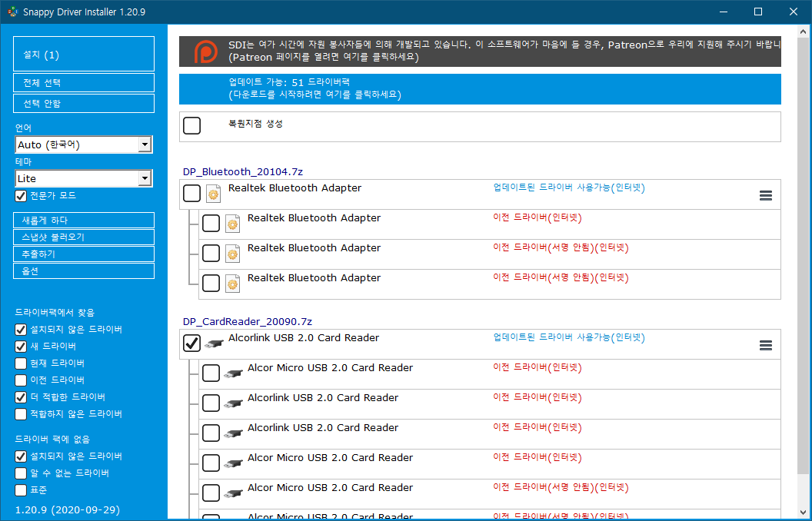Uncheck the Alcorlink USB 2.0 Card Reader update

191,343
